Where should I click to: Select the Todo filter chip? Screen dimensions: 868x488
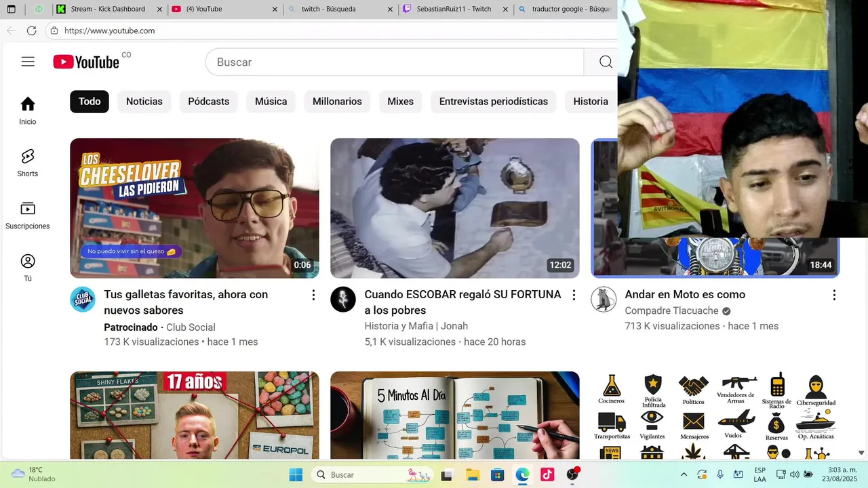(x=90, y=102)
